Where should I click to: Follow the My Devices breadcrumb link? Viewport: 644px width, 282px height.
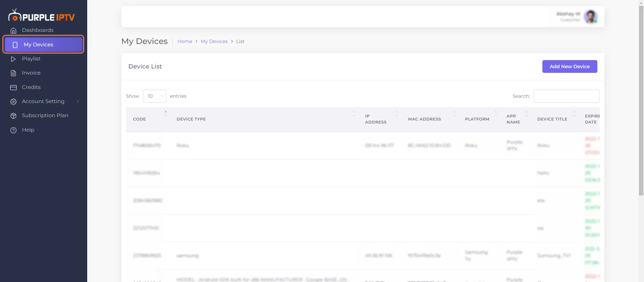[214, 41]
